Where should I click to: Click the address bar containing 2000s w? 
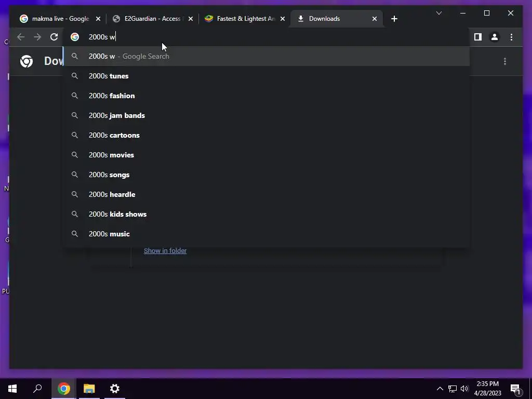point(267,37)
